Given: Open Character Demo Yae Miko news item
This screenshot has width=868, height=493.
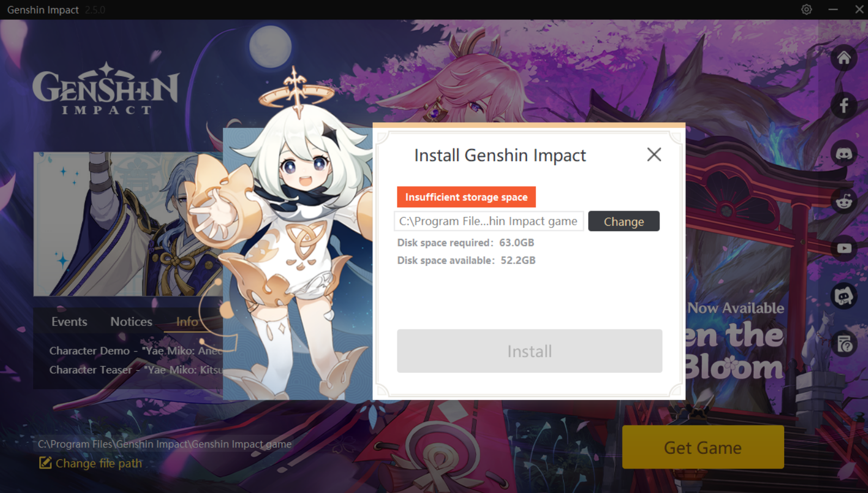Looking at the screenshot, I should [136, 351].
